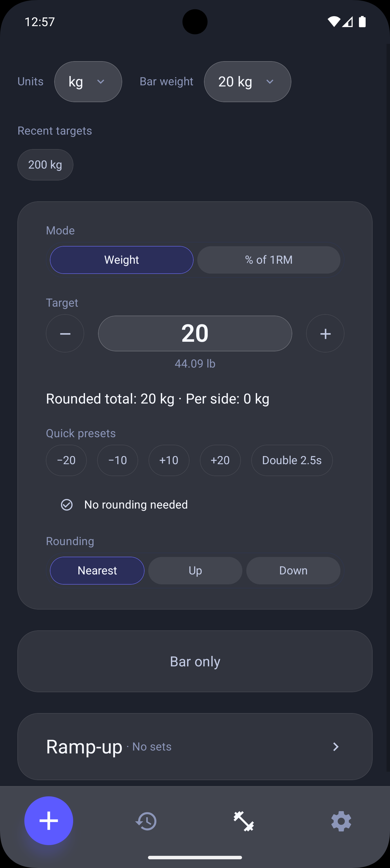This screenshot has width=390, height=868.
Task: Tap the target weight field showing 20
Action: (195, 333)
